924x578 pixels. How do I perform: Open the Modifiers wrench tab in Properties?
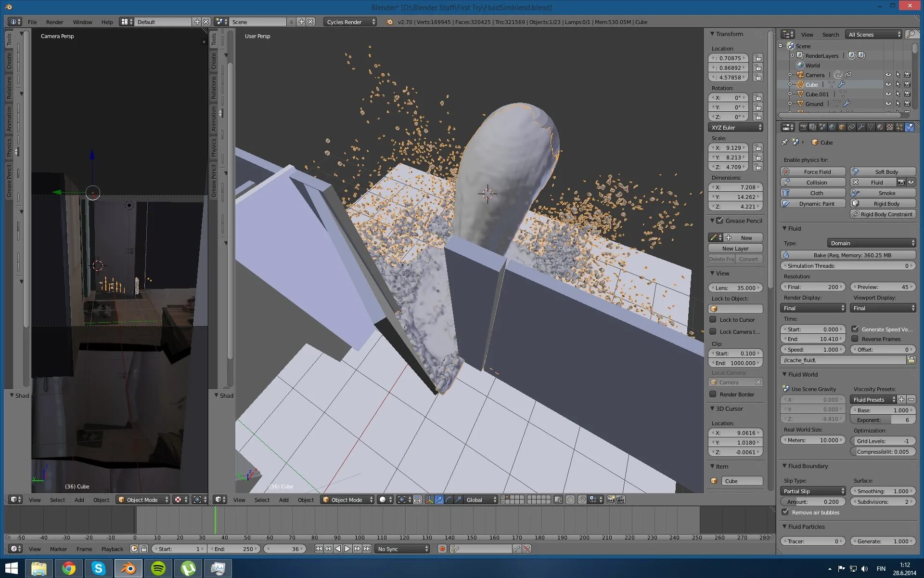pyautogui.click(x=861, y=127)
